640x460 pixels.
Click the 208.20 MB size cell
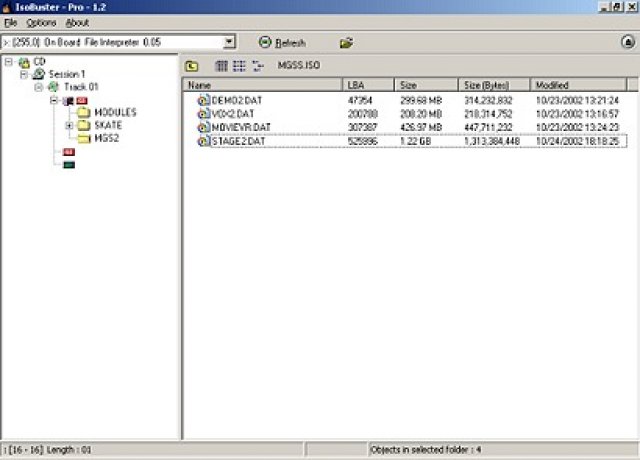pyautogui.click(x=421, y=114)
